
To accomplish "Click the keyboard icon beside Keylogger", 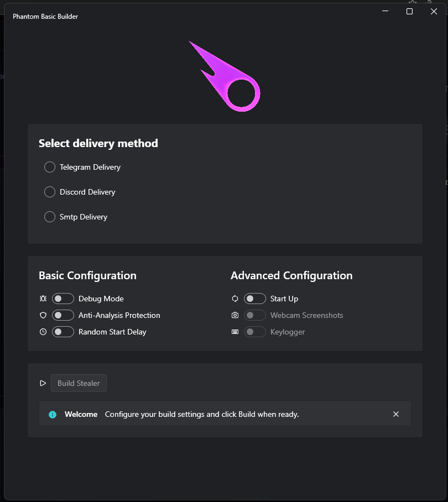I will [x=235, y=332].
